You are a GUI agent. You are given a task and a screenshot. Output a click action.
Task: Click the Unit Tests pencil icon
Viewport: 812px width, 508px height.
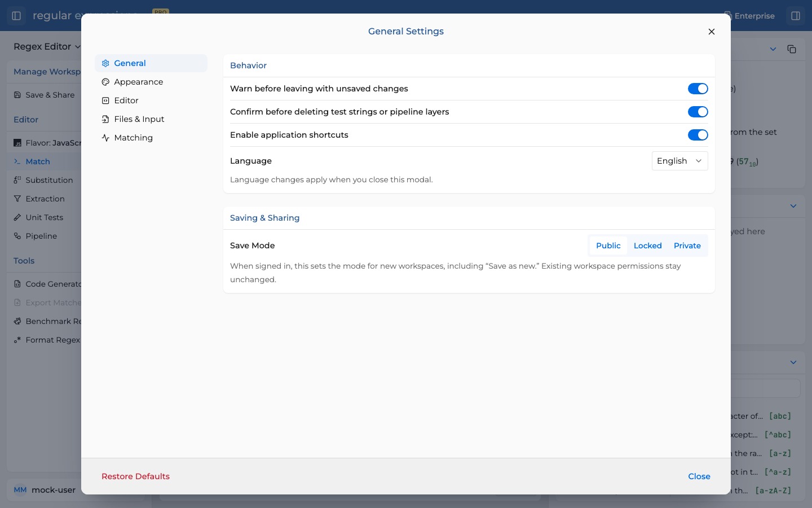click(17, 217)
